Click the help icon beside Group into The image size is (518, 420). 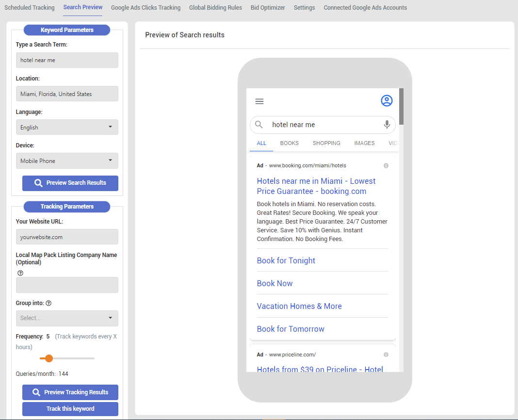pos(49,303)
